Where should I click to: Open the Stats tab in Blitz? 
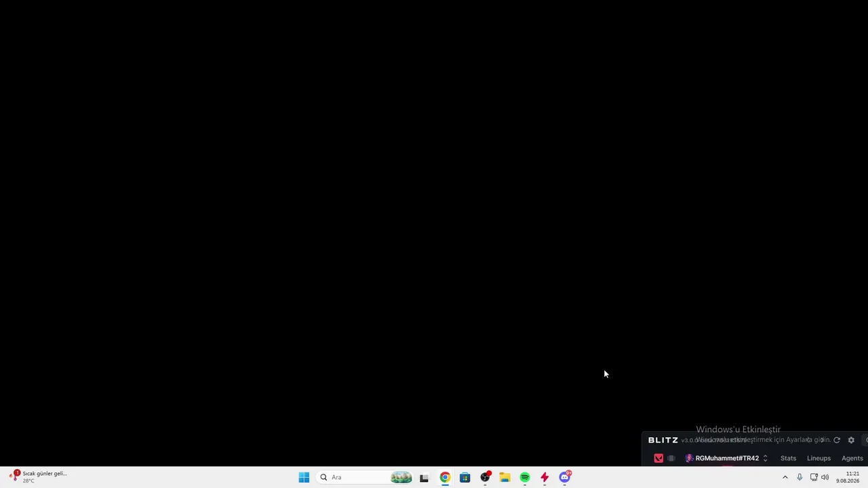click(788, 458)
